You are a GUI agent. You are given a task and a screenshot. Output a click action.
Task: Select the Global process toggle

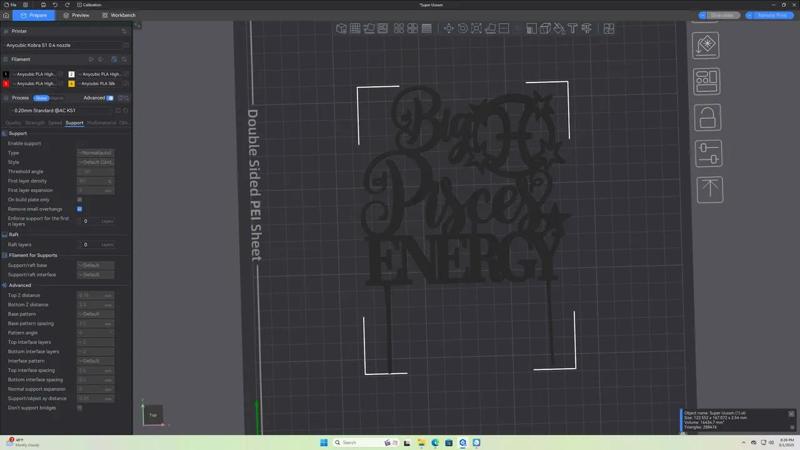(x=41, y=98)
